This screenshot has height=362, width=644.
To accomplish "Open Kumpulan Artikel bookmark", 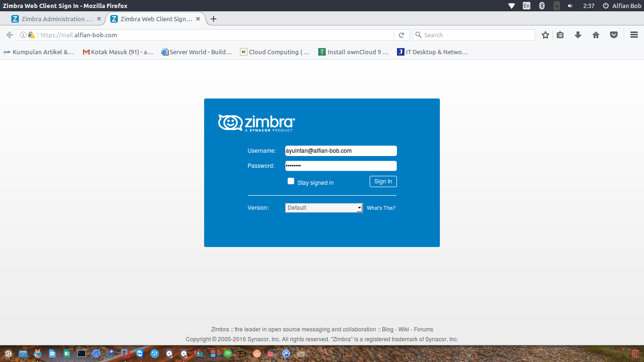I will [x=39, y=52].
